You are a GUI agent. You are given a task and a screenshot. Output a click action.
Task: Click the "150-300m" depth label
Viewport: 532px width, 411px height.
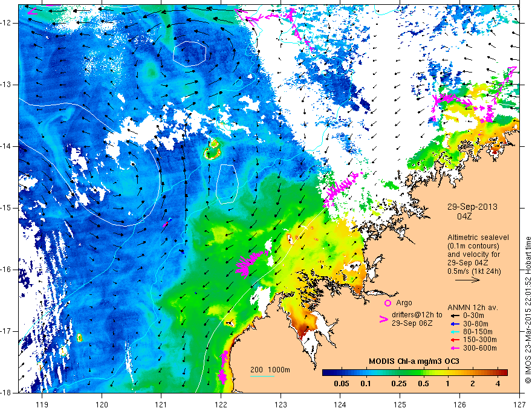pyautogui.click(x=479, y=340)
